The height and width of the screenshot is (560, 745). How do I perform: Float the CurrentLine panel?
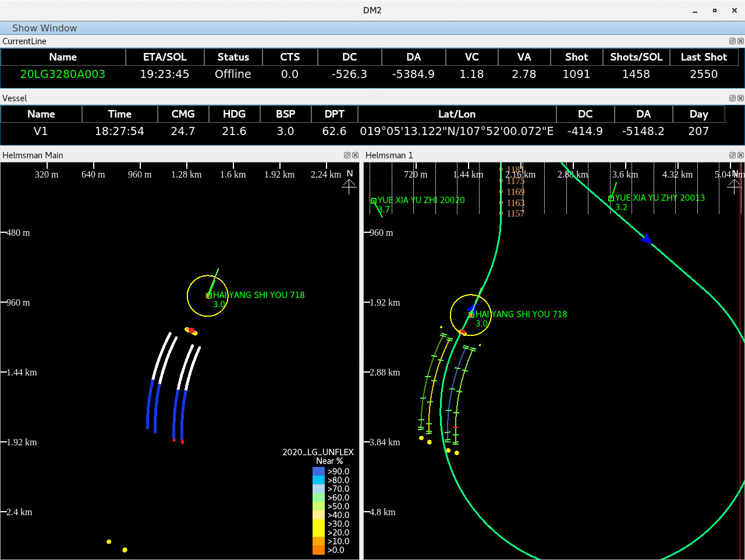[x=732, y=41]
